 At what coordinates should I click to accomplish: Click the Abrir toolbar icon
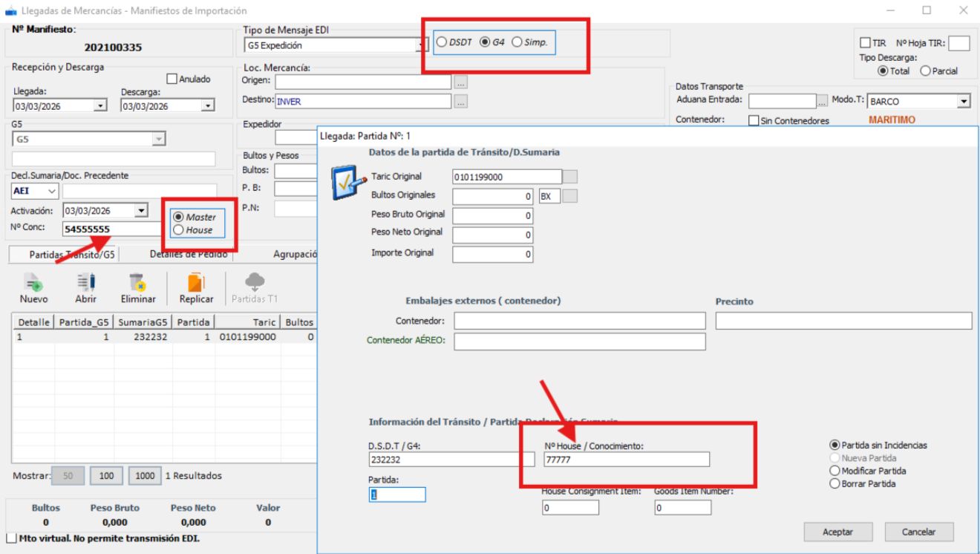click(x=86, y=284)
